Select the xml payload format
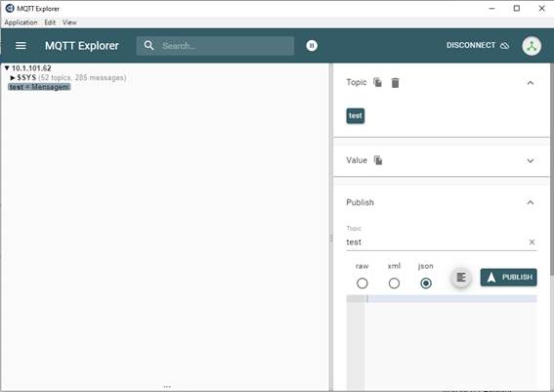Screen dimensions: 554x392 (x=394, y=283)
